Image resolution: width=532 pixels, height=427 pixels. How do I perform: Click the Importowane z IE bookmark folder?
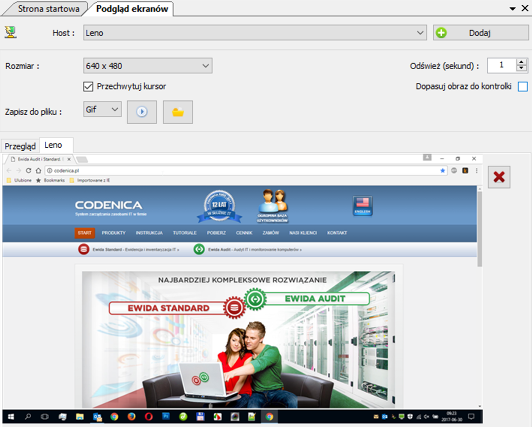[90, 180]
